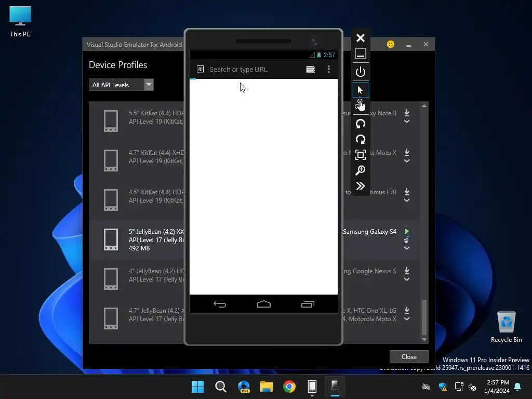
Task: Open taskbar Search
Action: click(x=220, y=387)
